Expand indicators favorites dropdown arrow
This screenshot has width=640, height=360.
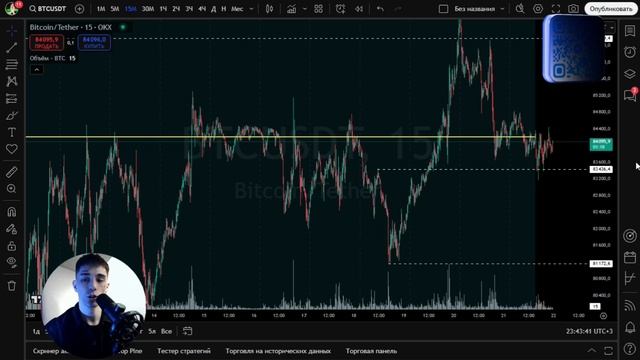[x=304, y=9]
